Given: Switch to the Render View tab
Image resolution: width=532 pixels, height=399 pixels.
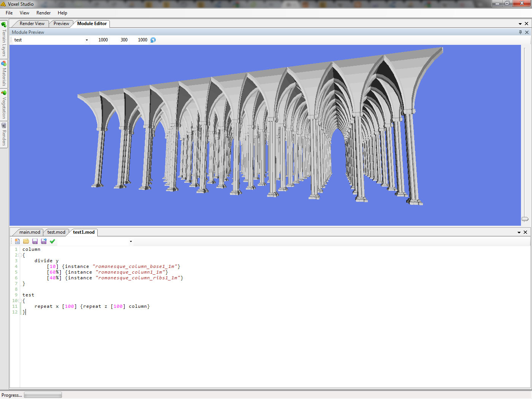Looking at the screenshot, I should coord(32,24).
